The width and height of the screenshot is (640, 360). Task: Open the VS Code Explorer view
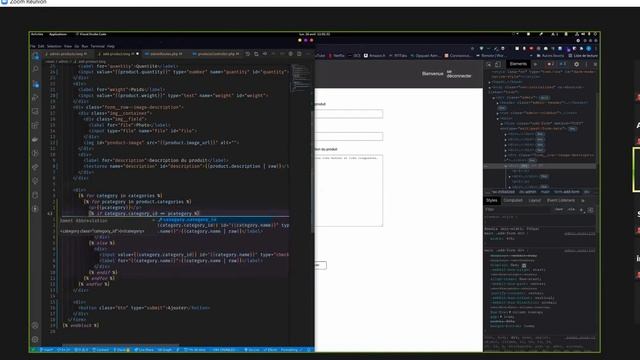[x=36, y=56]
